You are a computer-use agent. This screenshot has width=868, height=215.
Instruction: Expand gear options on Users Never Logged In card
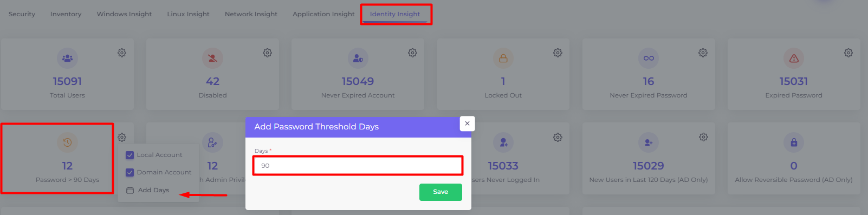click(x=558, y=137)
